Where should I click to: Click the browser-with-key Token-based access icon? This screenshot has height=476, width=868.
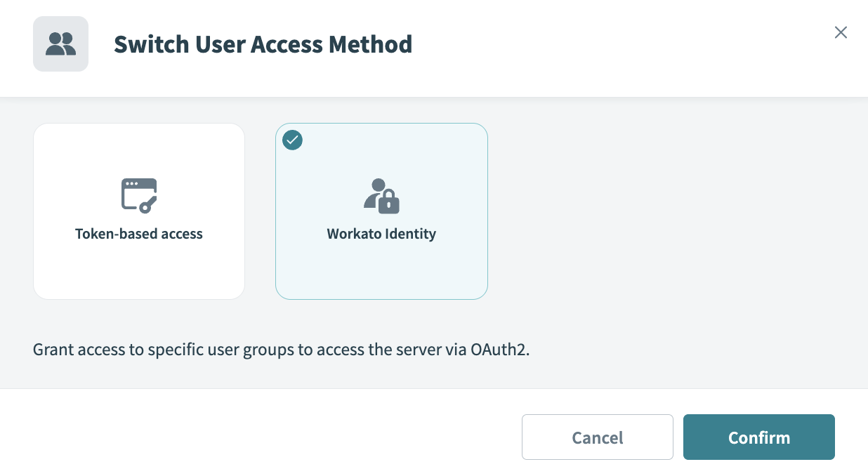[x=138, y=194]
